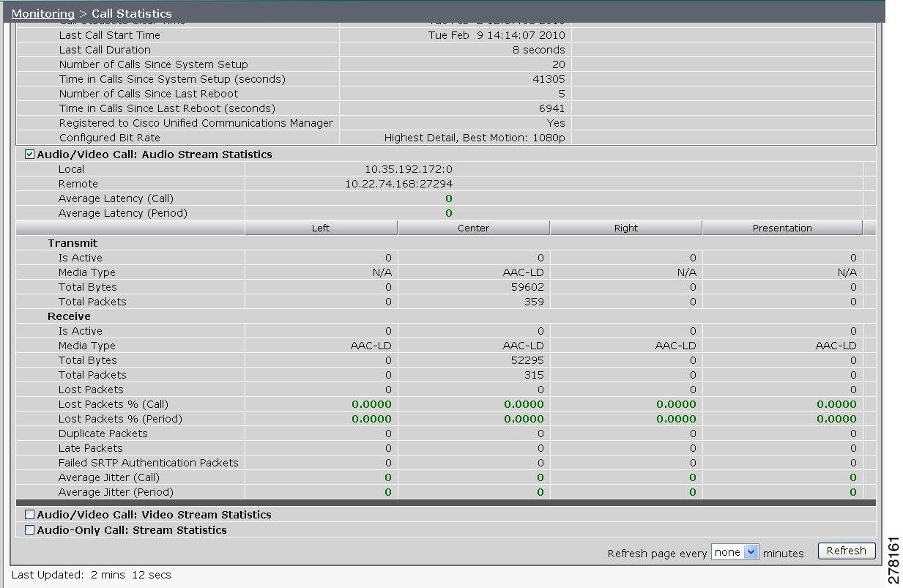Click the Right column header
The height and width of the screenshot is (588, 903).
click(625, 228)
